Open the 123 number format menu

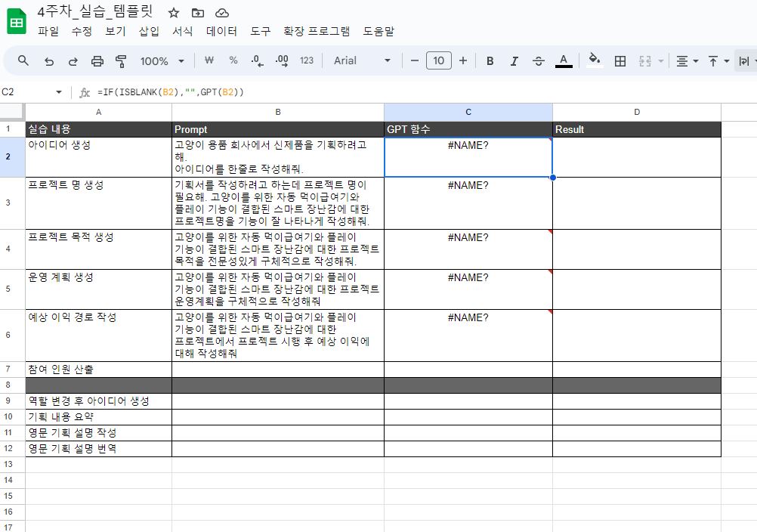[307, 60]
